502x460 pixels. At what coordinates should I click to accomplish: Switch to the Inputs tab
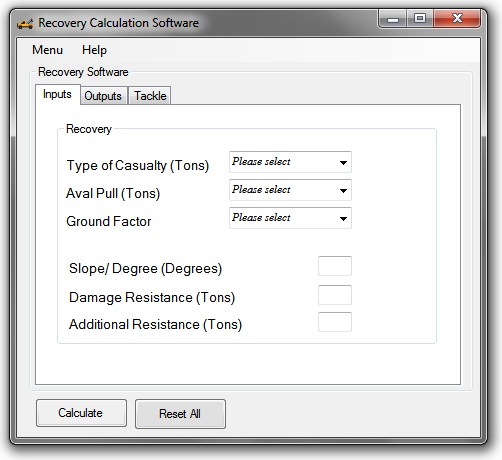point(57,94)
